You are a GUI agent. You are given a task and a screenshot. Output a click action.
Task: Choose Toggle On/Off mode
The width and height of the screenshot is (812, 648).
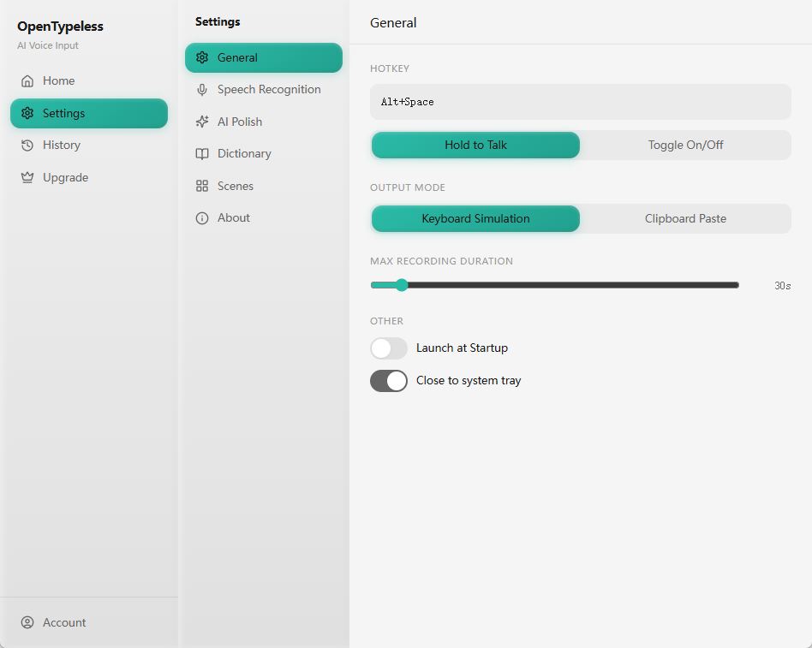685,145
